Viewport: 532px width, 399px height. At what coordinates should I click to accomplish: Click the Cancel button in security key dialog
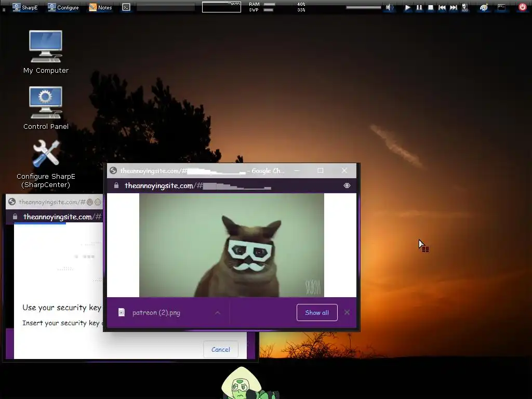[x=220, y=350]
